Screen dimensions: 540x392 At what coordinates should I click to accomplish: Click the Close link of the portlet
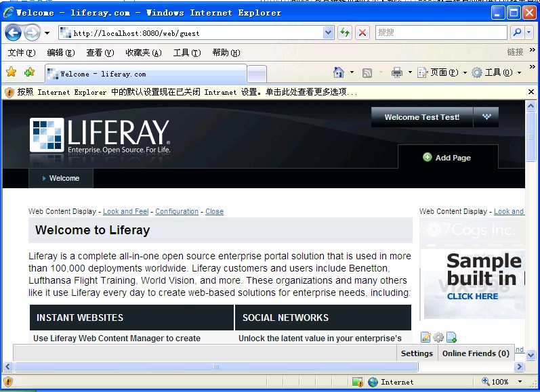click(x=215, y=211)
